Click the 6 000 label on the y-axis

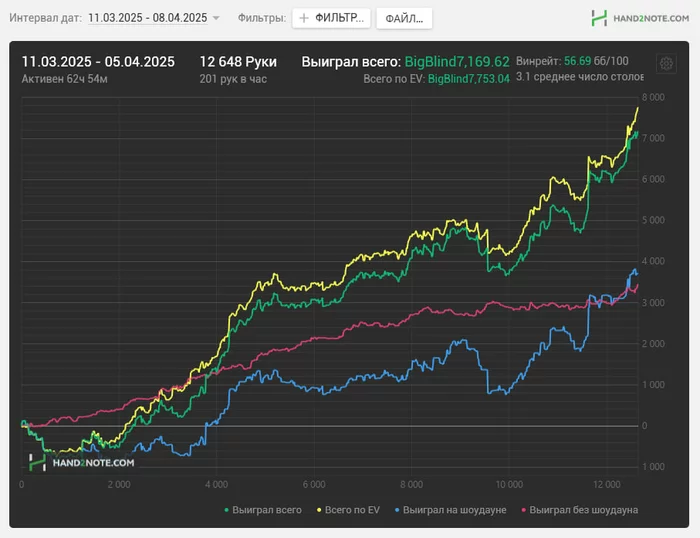(653, 179)
